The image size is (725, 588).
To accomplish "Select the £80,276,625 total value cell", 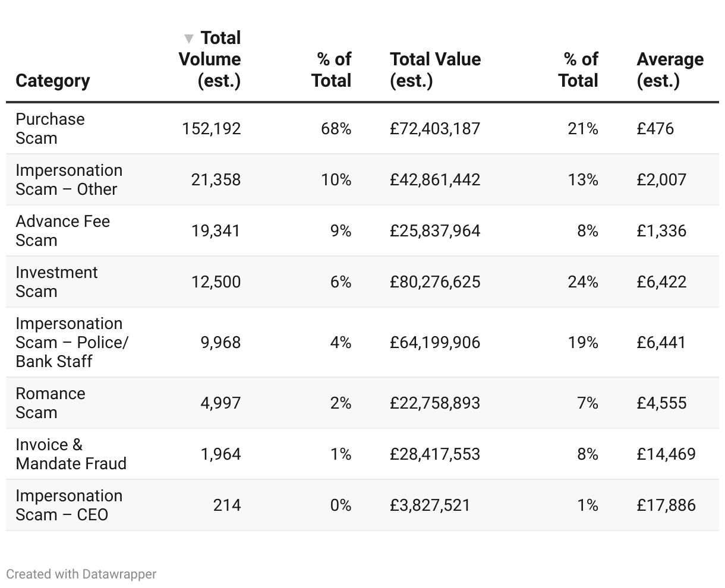I will tap(435, 282).
